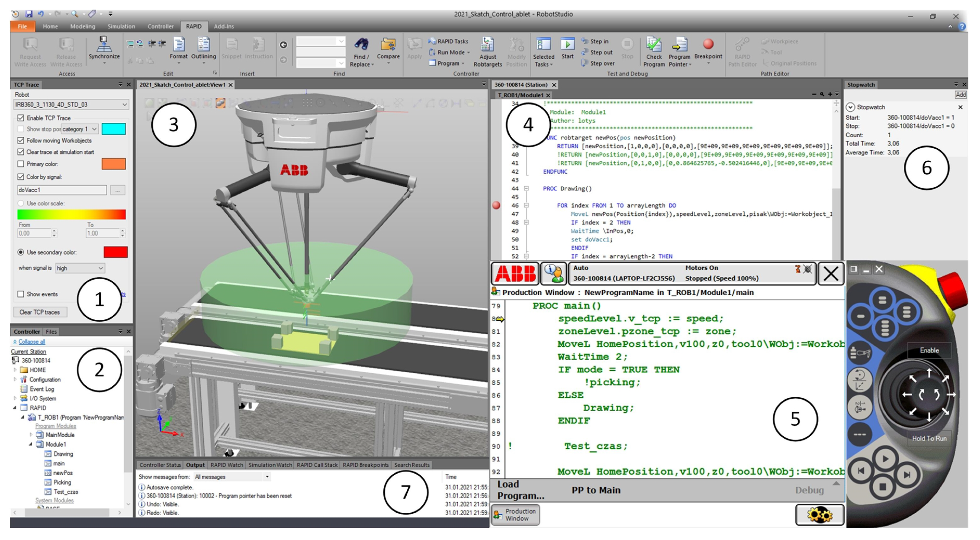Toggle Color by signal checkbox
980x540 pixels.
[x=21, y=177]
